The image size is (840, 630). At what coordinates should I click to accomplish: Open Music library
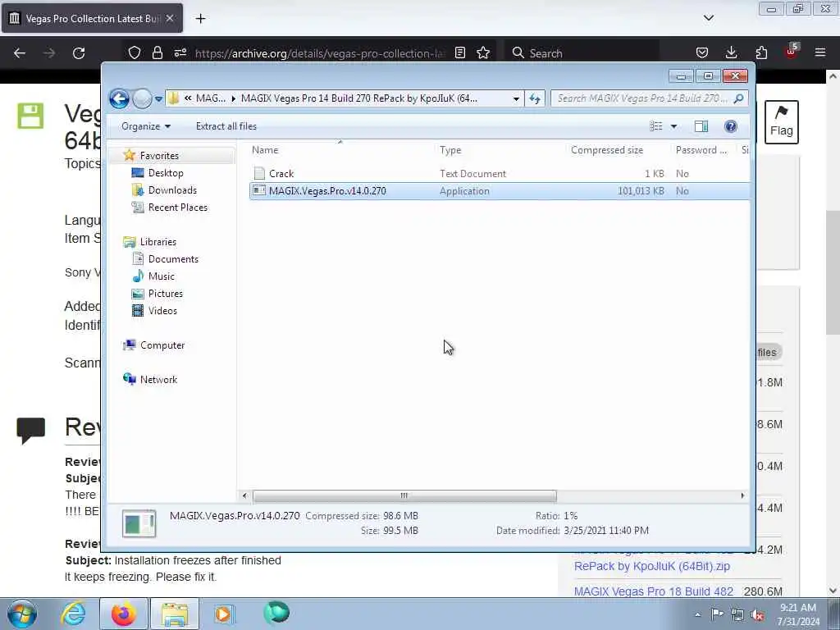coord(162,276)
